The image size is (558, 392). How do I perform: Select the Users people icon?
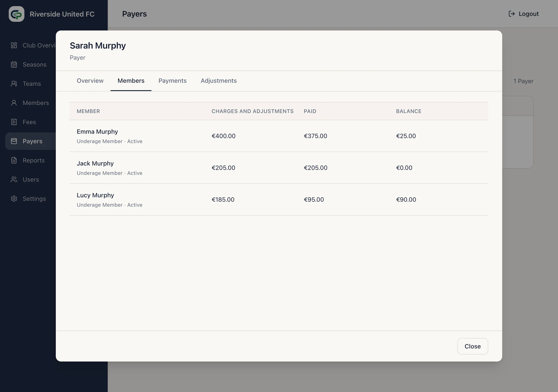point(14,180)
